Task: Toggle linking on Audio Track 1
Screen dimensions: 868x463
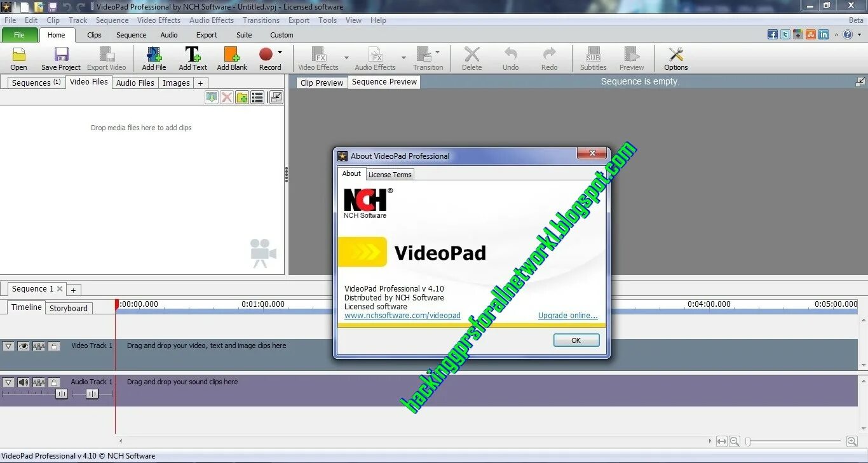Action: click(x=39, y=382)
